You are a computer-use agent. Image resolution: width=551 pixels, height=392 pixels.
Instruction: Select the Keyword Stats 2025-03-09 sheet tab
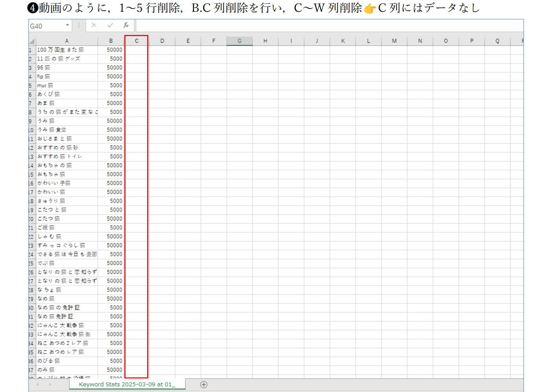tap(127, 385)
